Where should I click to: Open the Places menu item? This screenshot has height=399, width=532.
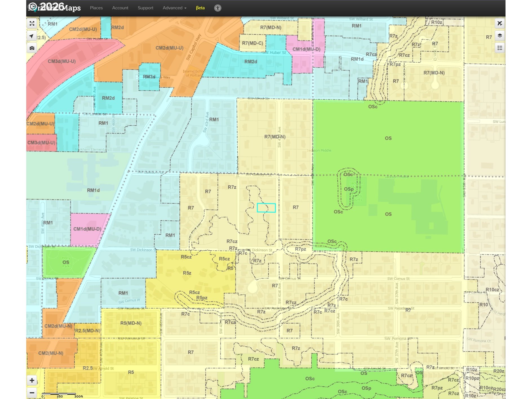96,8
